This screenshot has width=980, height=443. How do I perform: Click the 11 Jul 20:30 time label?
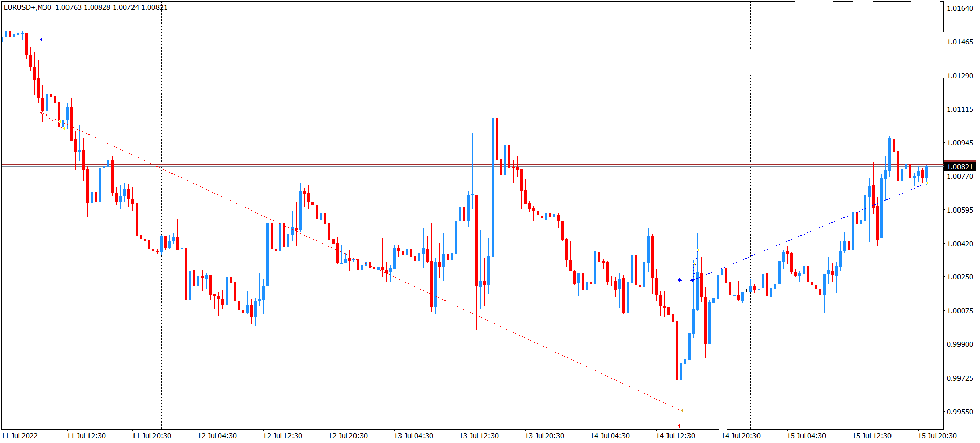click(x=152, y=436)
